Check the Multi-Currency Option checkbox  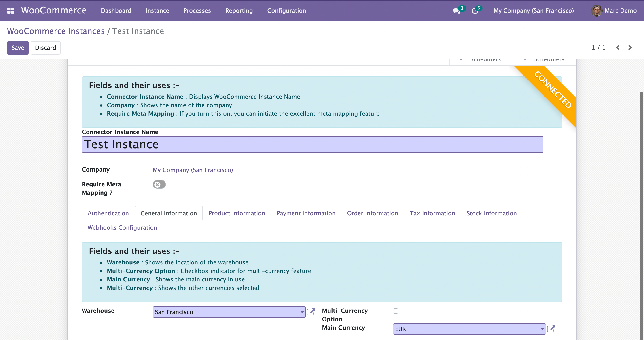(395, 311)
